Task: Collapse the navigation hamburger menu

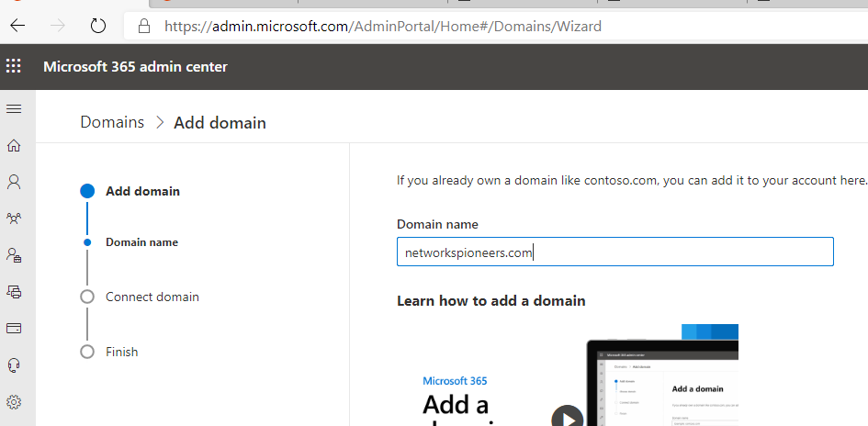Action: pos(14,109)
